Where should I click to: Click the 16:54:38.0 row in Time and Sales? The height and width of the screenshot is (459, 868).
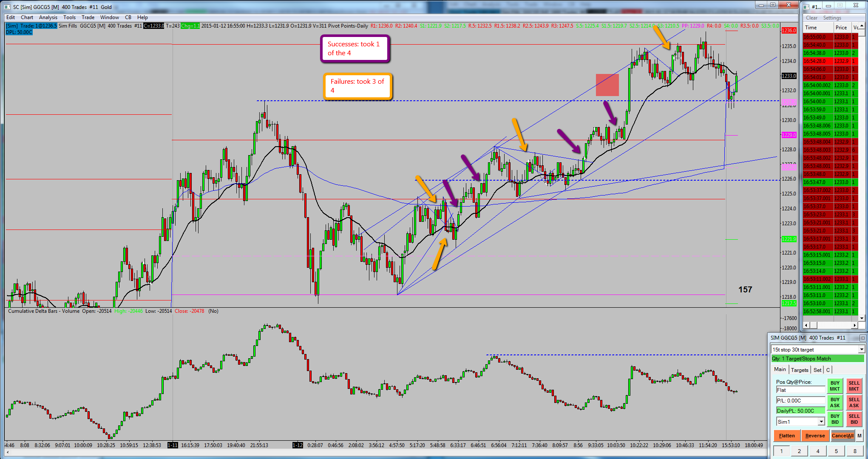point(831,53)
